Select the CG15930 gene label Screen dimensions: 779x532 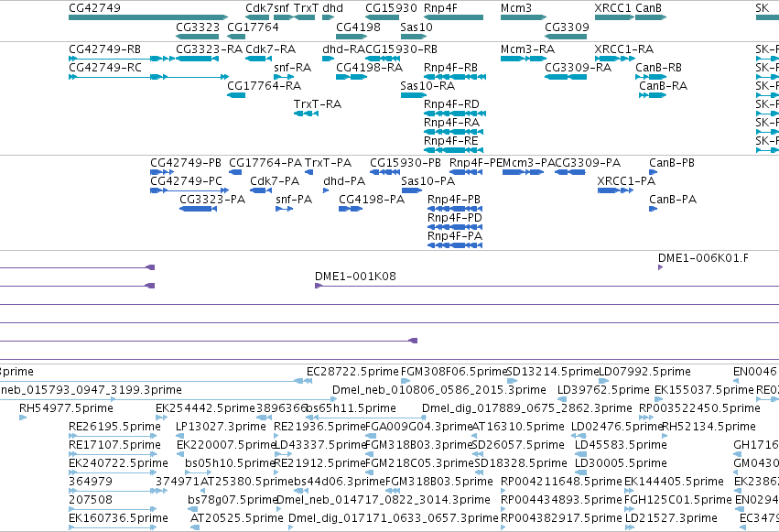point(391,8)
